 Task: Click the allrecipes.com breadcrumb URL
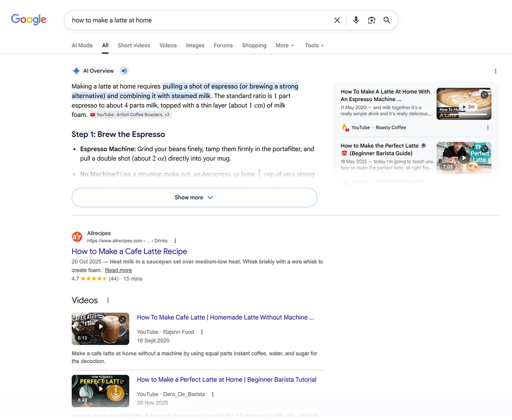coord(127,241)
